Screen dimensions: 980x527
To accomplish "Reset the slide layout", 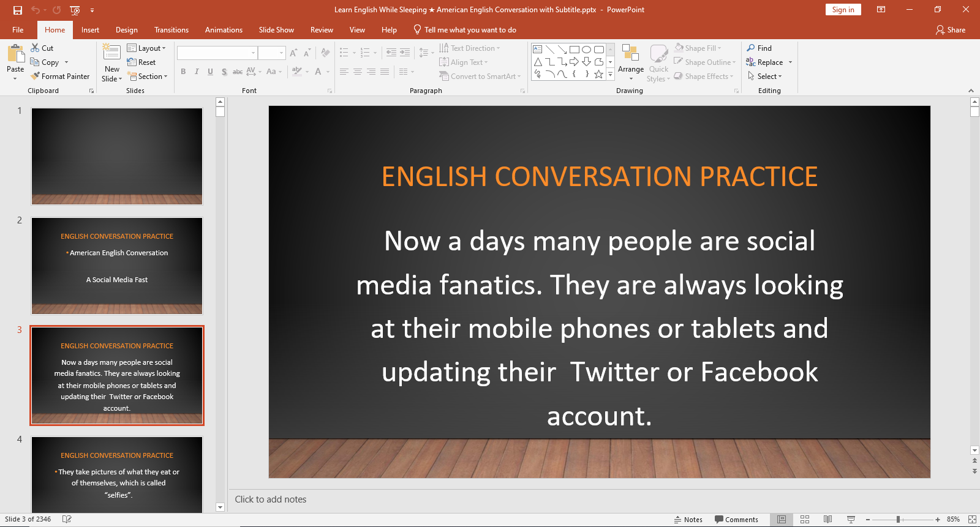I will [x=141, y=62].
